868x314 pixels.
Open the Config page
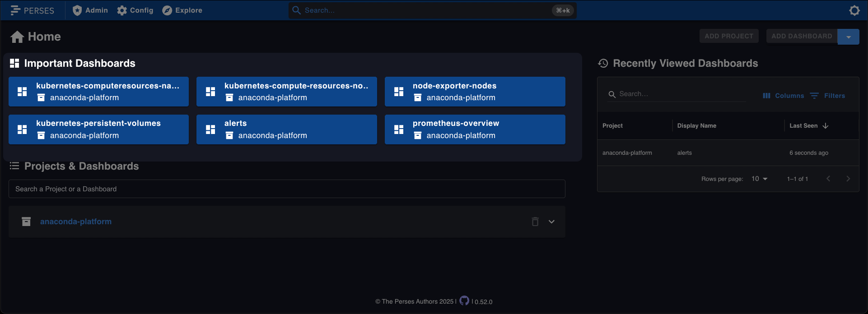coord(135,10)
